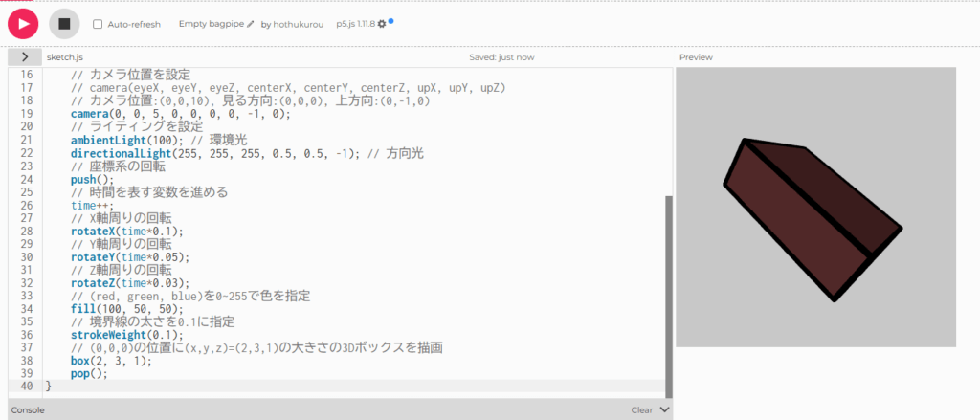
Task: Click the fill(100, 50, 50) line
Action: point(127,309)
